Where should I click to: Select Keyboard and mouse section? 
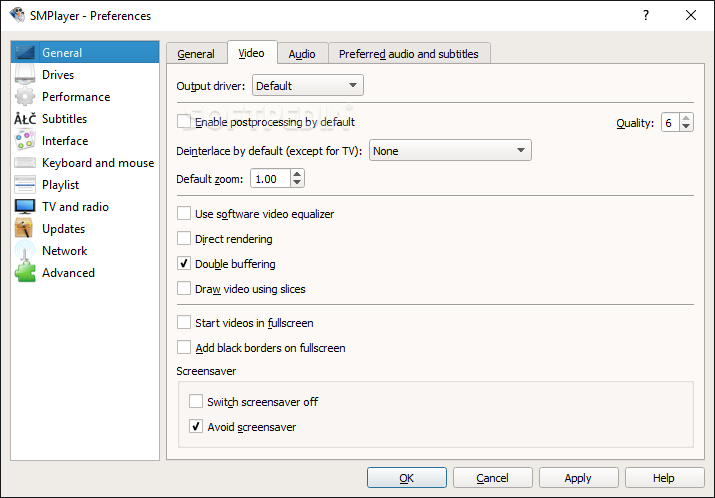click(x=85, y=162)
